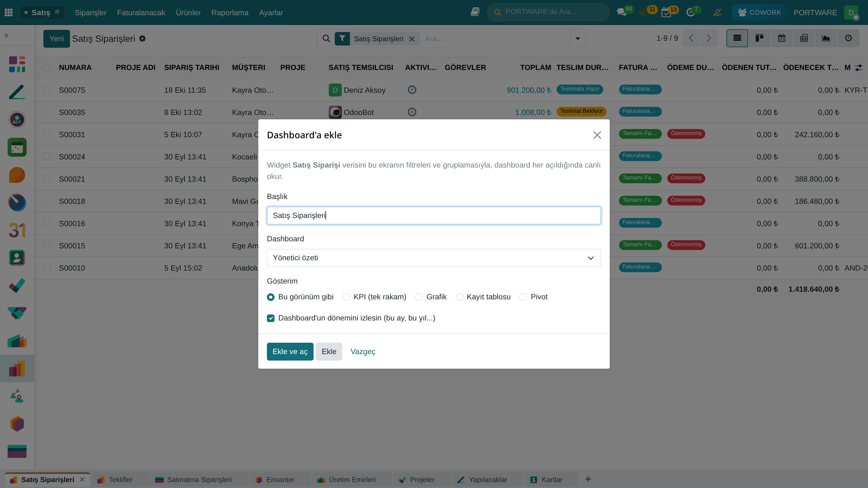Switch to calendar view icon
868x488 pixels.
[x=782, y=38]
